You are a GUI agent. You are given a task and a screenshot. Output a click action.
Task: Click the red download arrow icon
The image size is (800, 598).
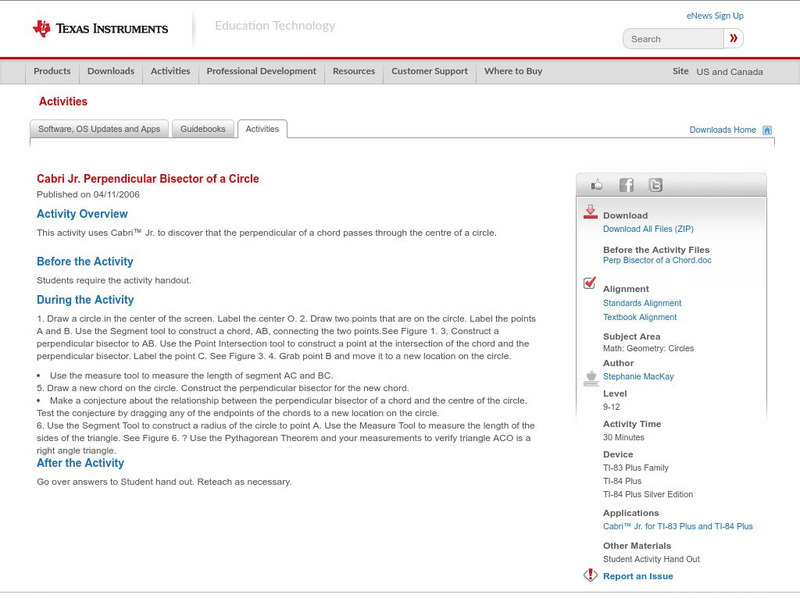pyautogui.click(x=590, y=212)
